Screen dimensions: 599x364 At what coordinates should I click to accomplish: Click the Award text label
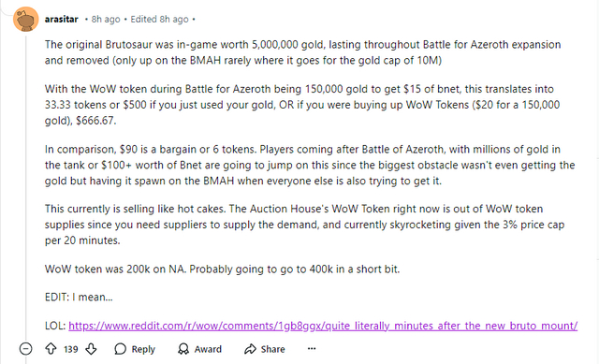[208, 349]
